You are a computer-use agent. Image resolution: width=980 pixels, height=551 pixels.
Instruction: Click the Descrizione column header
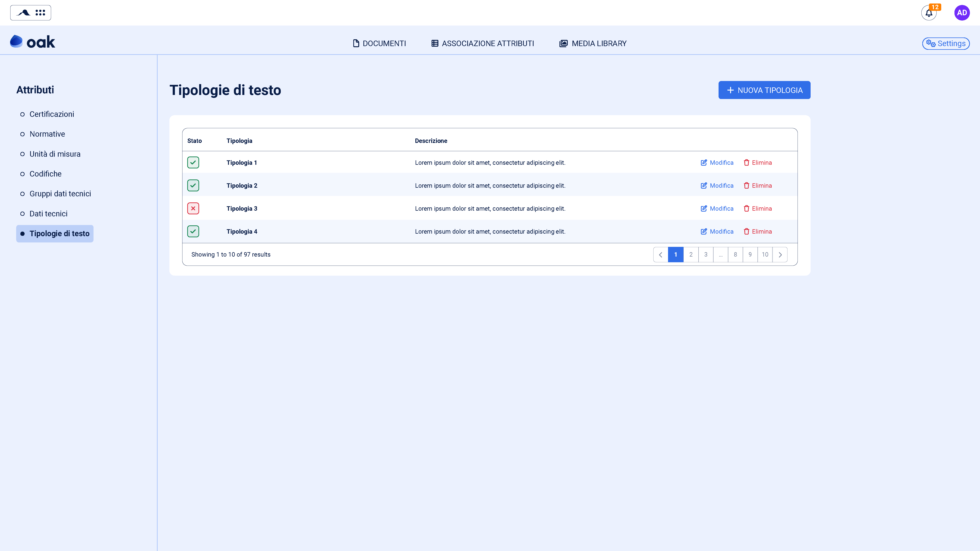click(x=431, y=141)
